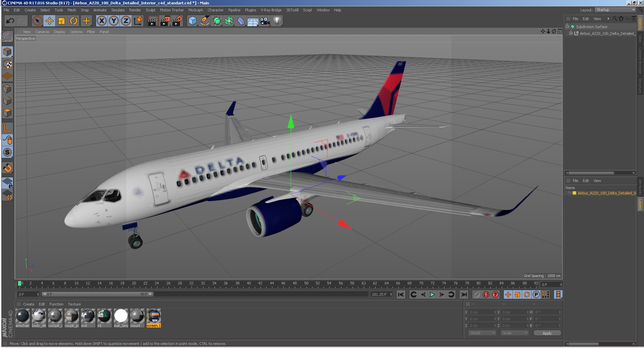Select Airbus layer in Layers panel
644x348 pixels.
607,193
